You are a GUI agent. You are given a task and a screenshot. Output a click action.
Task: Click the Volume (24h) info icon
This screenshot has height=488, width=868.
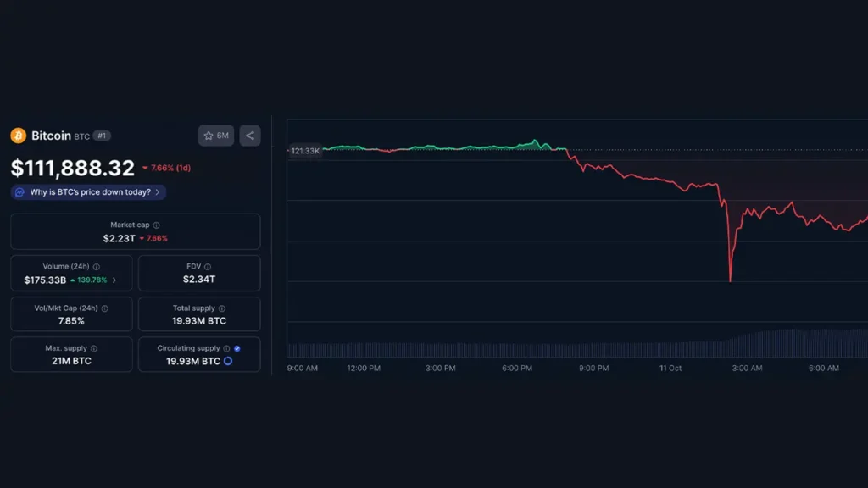coord(97,267)
